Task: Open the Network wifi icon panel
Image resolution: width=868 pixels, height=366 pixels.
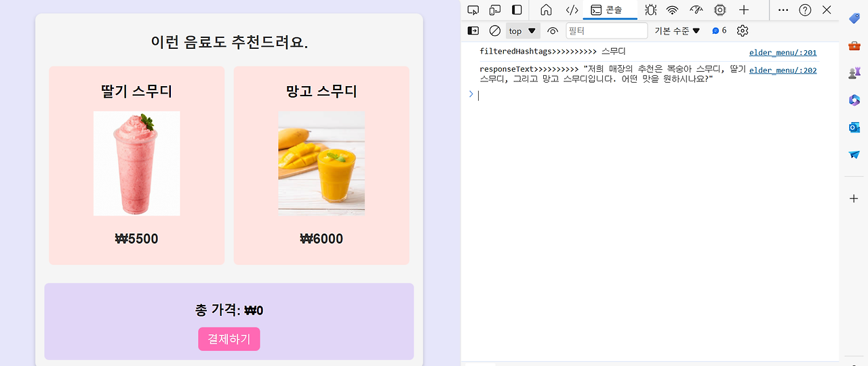Action: click(672, 10)
